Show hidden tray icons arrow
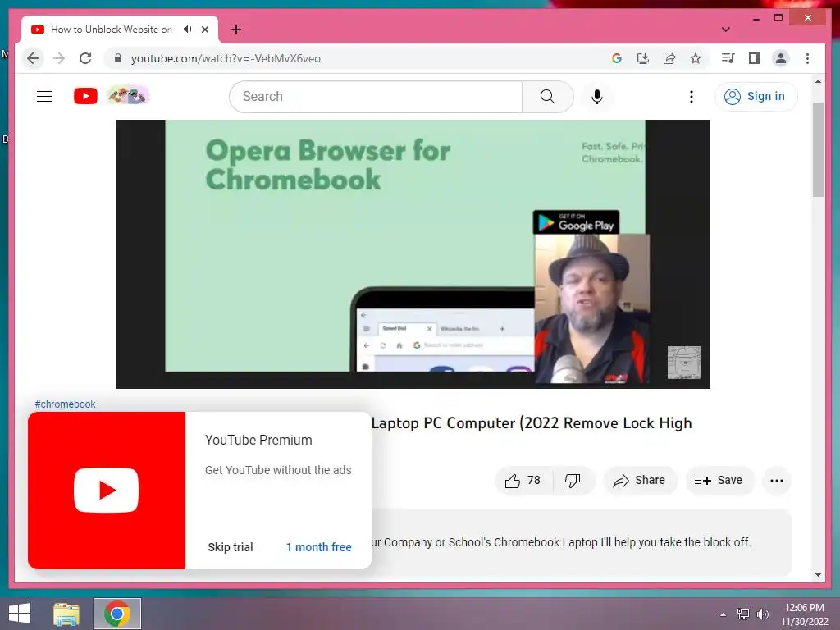The height and width of the screenshot is (630, 840). click(724, 614)
